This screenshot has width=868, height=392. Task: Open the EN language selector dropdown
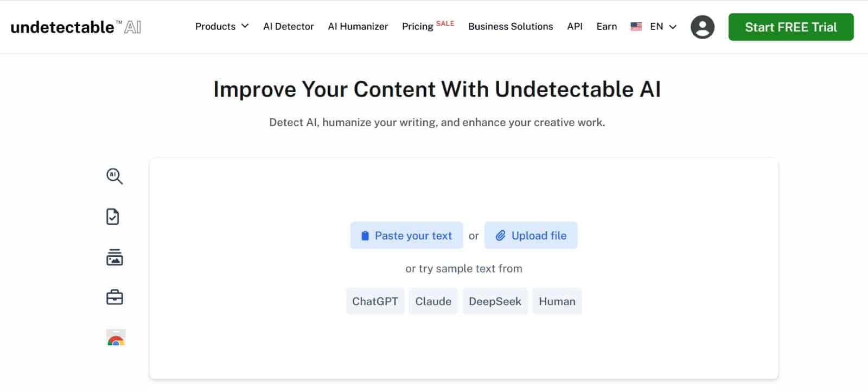663,26
